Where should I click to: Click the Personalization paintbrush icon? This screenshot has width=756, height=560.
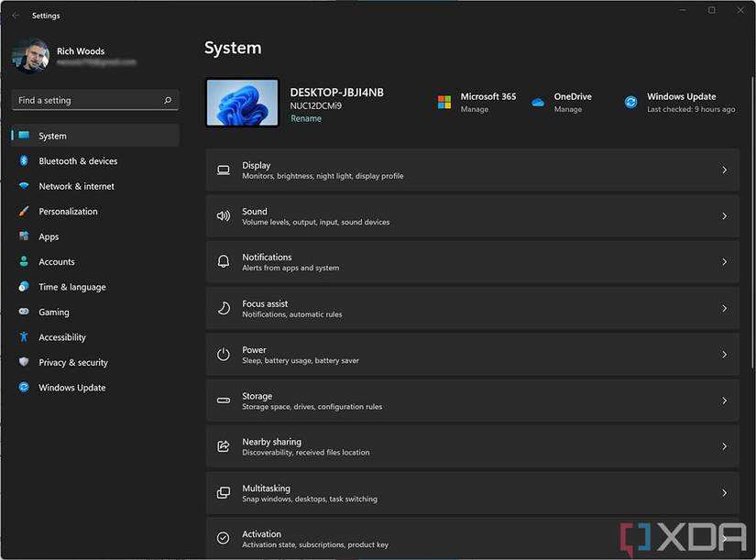(24, 212)
